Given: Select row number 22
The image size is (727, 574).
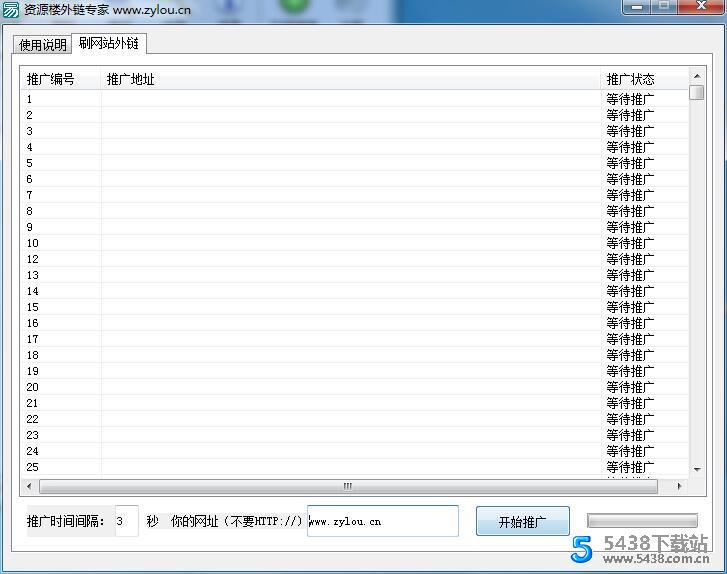Looking at the screenshot, I should coord(355,419).
